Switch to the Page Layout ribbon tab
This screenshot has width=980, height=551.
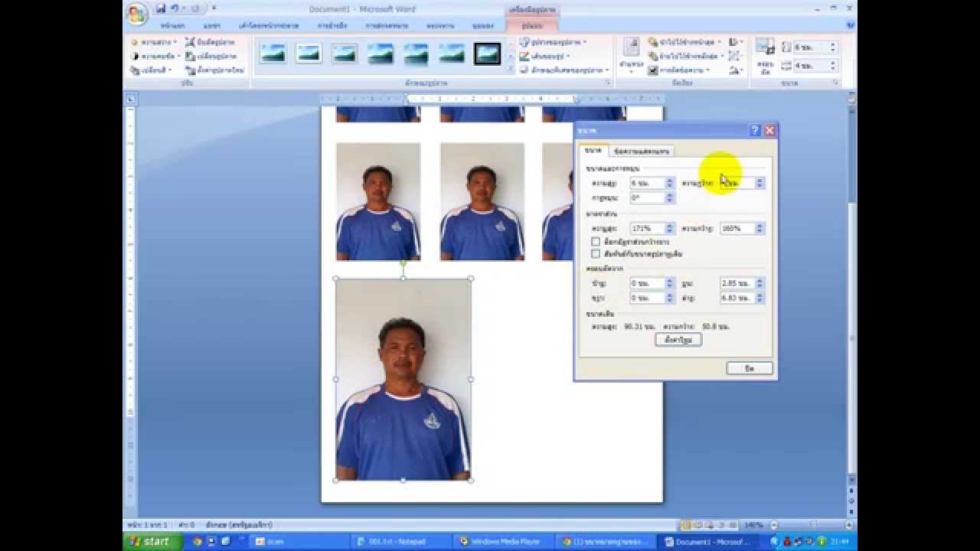point(269,25)
